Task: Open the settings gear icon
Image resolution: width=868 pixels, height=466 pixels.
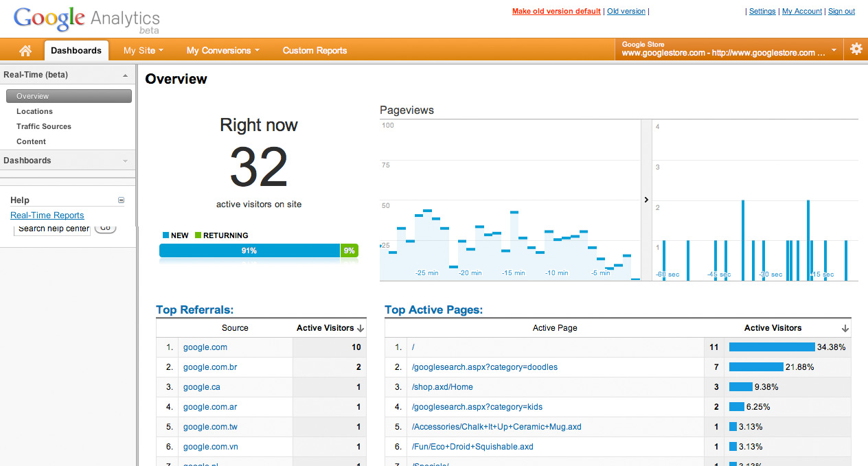Action: 856,49
